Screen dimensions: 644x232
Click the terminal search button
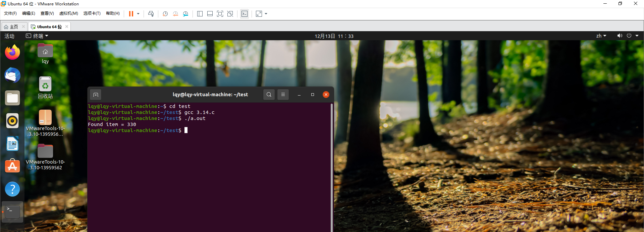(269, 95)
